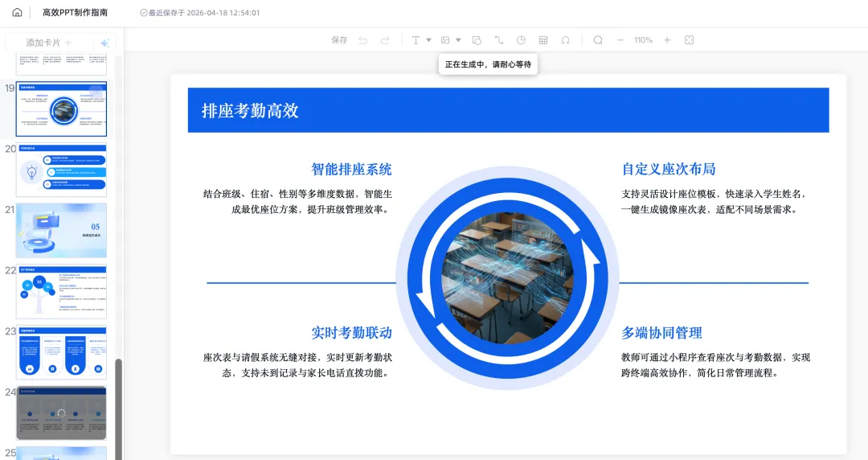Image resolution: width=868 pixels, height=460 pixels.
Task: Select the connector line tool
Action: coord(499,40)
